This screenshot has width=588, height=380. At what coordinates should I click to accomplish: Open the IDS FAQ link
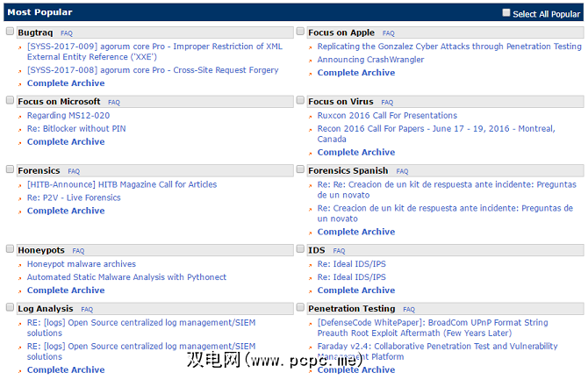click(x=339, y=251)
